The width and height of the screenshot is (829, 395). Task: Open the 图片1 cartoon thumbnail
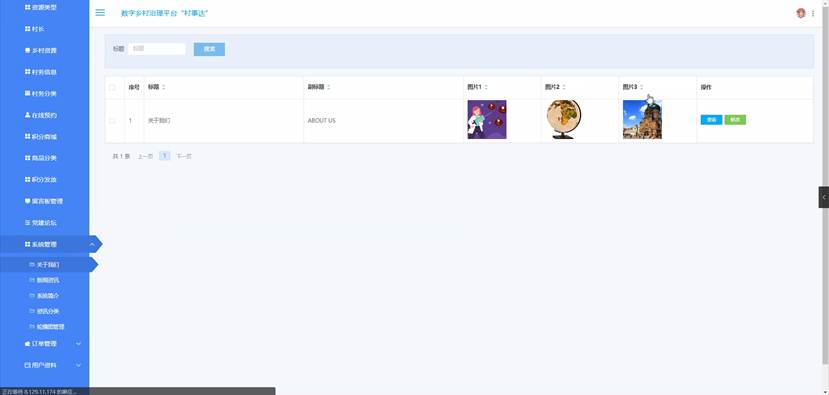point(487,120)
